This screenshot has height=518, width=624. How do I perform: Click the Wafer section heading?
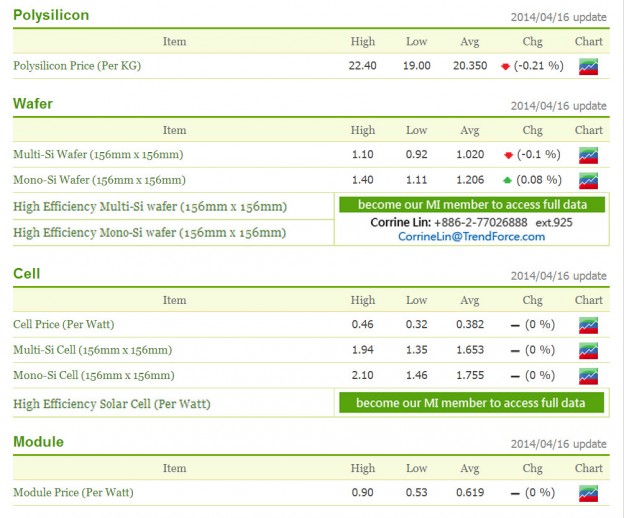click(x=33, y=104)
